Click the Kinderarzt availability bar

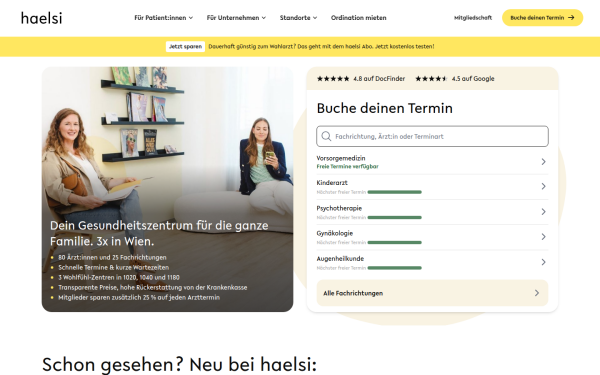pyautogui.click(x=395, y=192)
